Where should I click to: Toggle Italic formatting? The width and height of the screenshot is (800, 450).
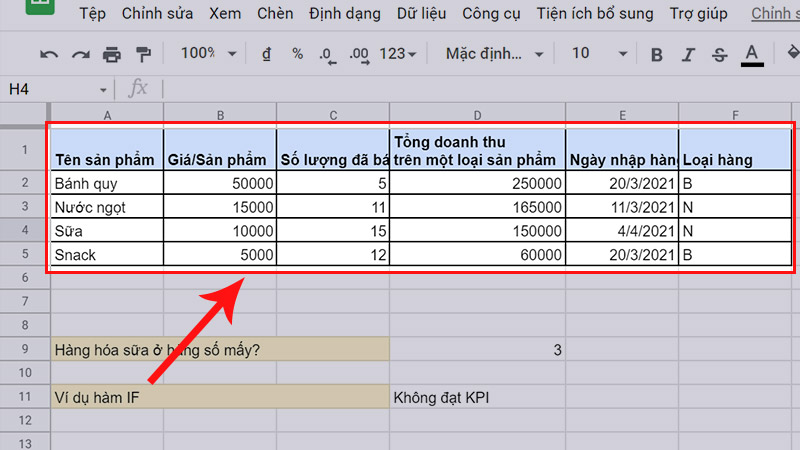(x=688, y=54)
